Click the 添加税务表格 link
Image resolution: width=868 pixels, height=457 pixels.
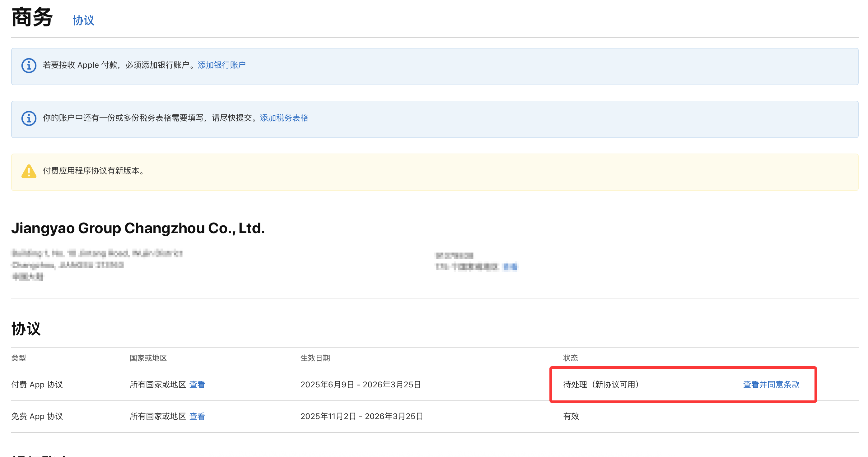284,118
